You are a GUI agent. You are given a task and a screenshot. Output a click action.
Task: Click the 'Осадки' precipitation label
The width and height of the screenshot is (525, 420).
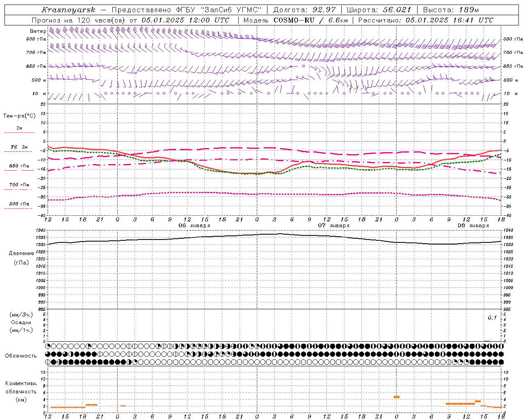point(21,322)
